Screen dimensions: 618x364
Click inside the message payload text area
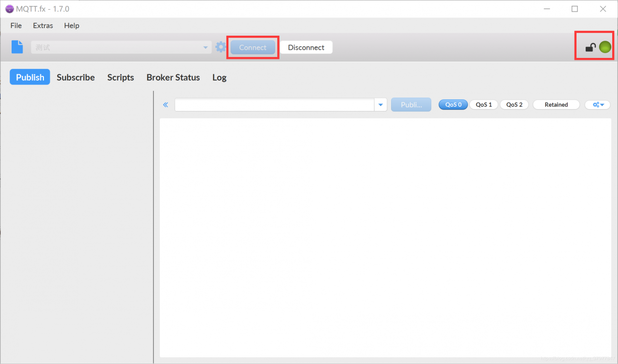click(385, 238)
